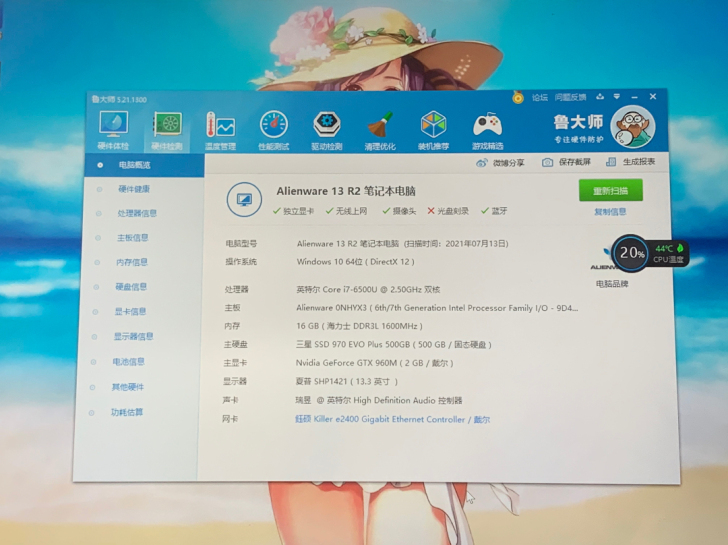The image size is (728, 545).
Task: Click the gold medal icon in title bar
Action: [x=518, y=97]
